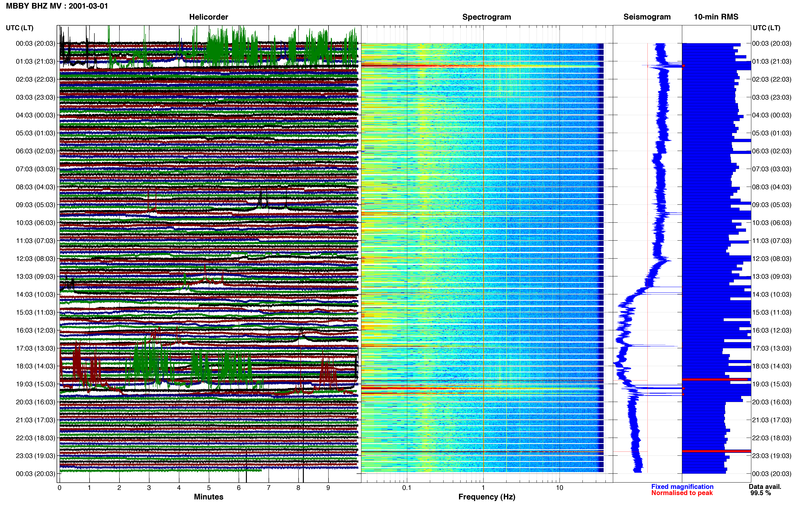Click the left '01:03 (21:03)' time label
The image size is (812, 508).
click(x=36, y=61)
